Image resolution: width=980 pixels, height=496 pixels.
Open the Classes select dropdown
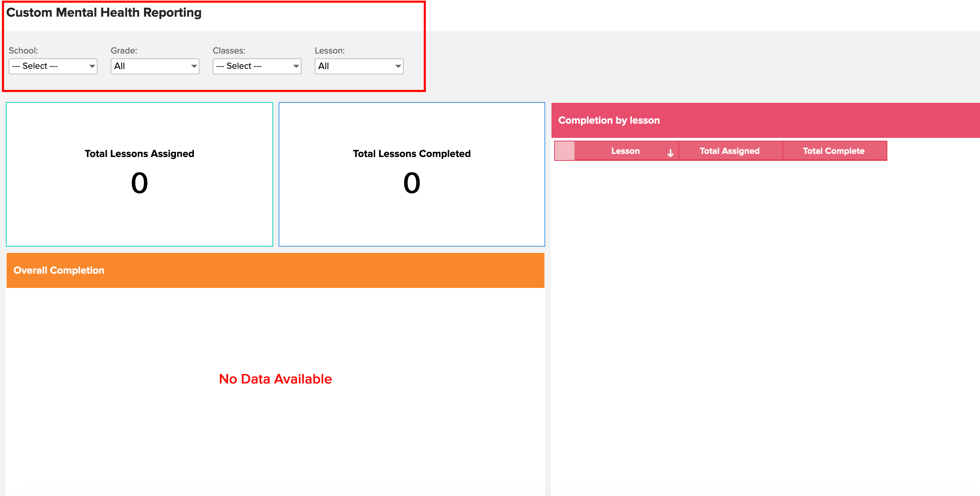[257, 66]
